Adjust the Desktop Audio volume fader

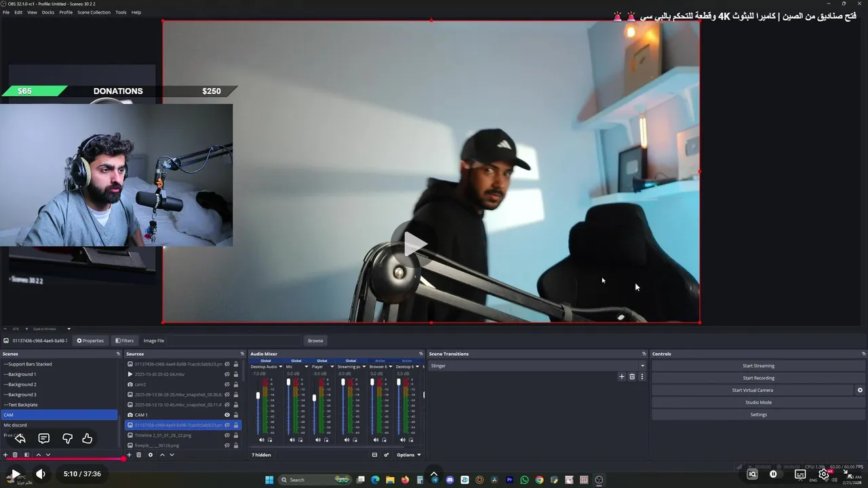tap(258, 395)
